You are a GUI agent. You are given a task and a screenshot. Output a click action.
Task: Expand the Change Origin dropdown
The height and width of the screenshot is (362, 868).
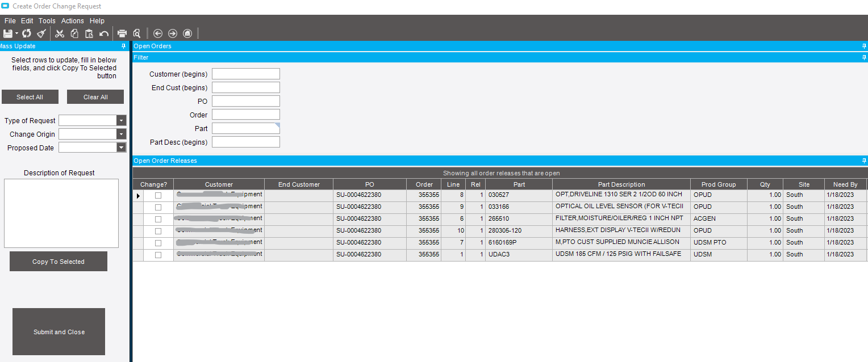[121, 134]
